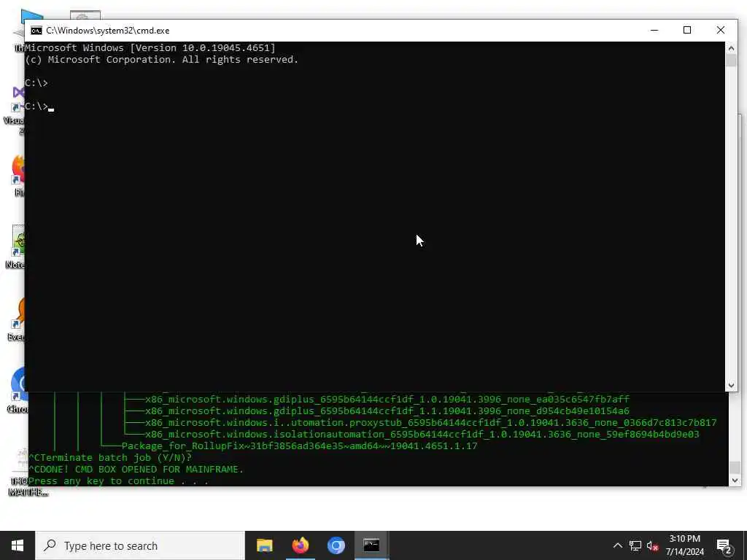Show hidden system tray icons
747x560 pixels.
click(x=617, y=545)
